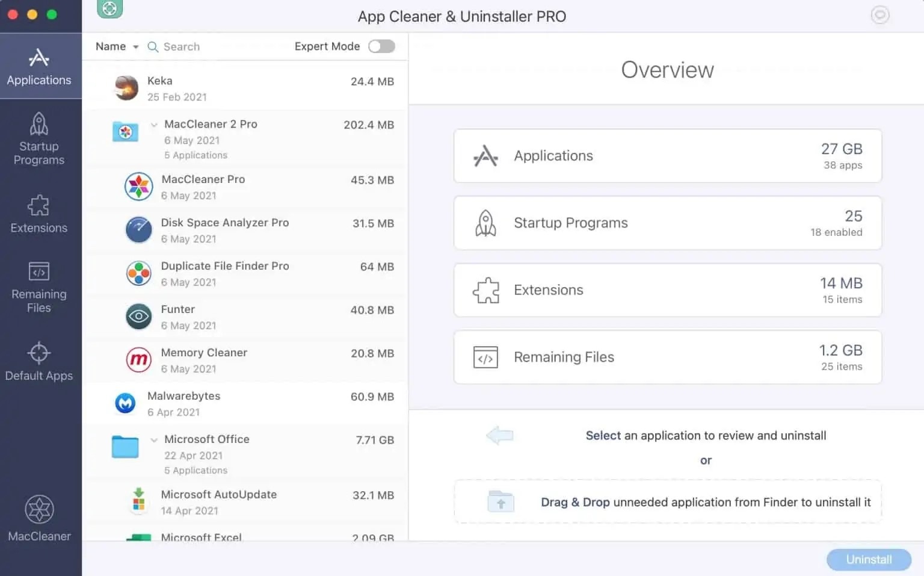Select the Funter eye icon
This screenshot has height=576, width=924.
138,317
